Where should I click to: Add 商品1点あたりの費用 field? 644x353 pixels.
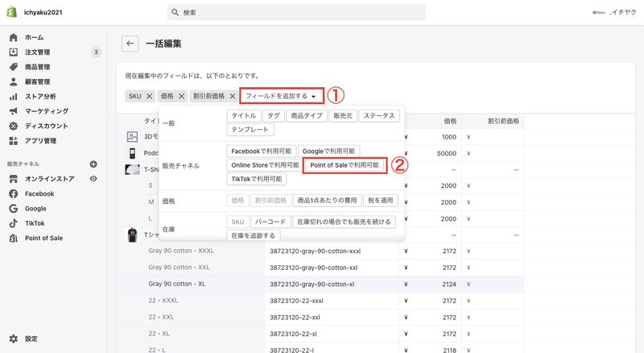point(328,201)
